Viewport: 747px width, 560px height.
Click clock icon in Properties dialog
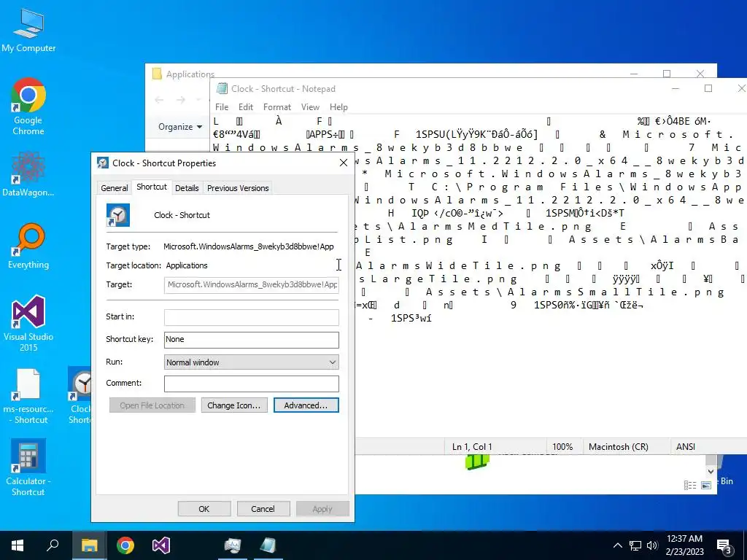pyautogui.click(x=117, y=215)
